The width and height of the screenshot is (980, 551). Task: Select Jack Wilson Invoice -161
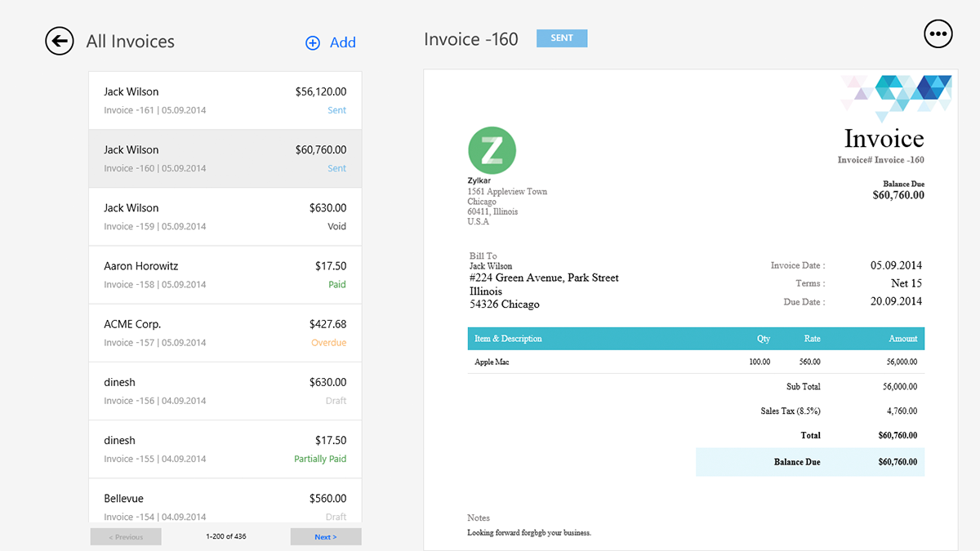pos(225,100)
